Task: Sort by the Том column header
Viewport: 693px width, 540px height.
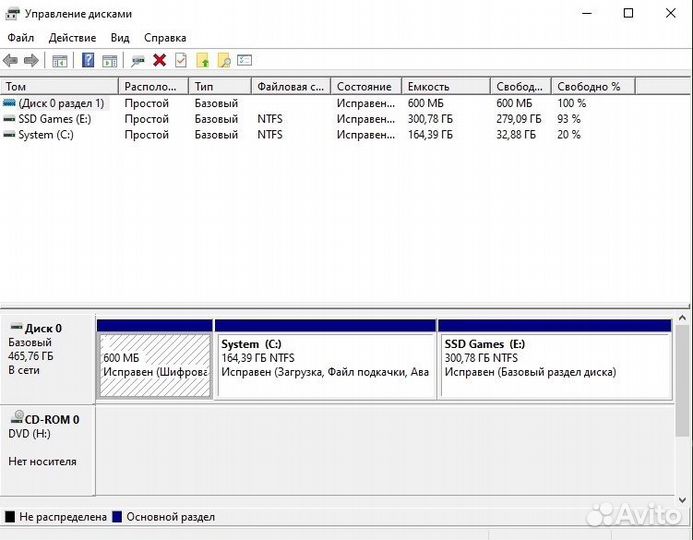Action: coord(59,87)
